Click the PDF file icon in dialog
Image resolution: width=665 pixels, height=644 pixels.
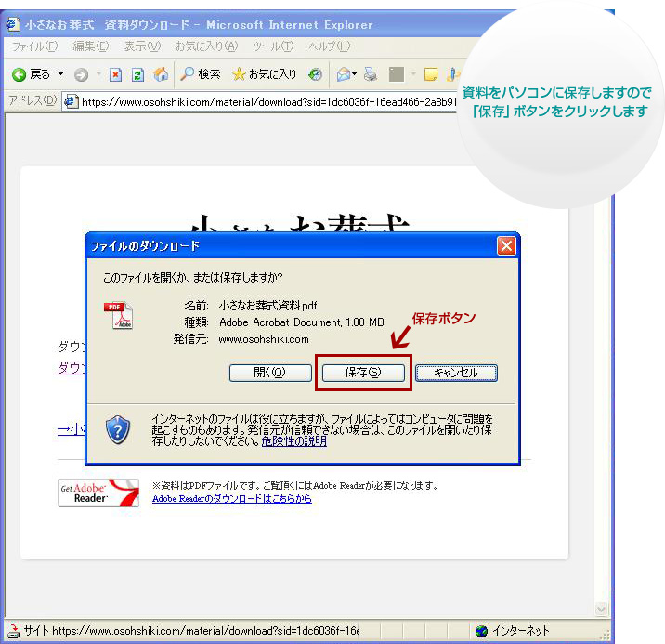point(118,315)
